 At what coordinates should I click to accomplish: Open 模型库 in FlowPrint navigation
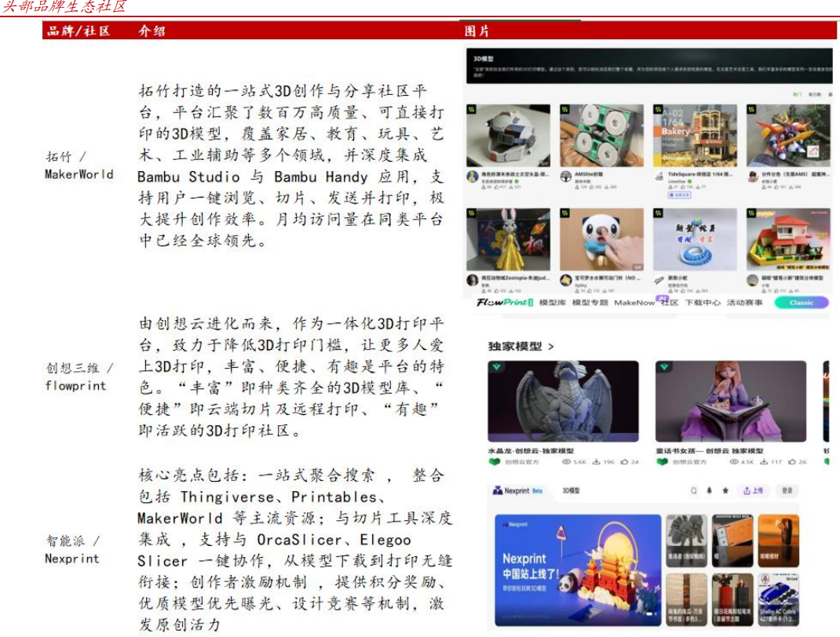(x=552, y=303)
